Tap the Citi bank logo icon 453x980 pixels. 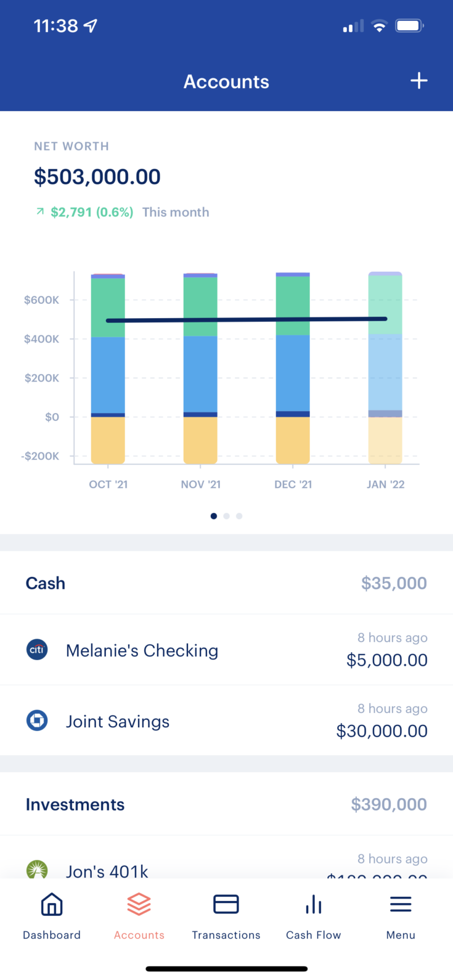click(37, 650)
